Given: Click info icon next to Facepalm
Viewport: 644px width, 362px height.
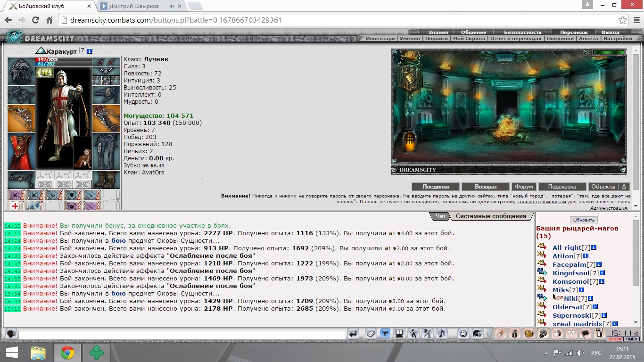Looking at the screenshot, I should click(x=599, y=264).
